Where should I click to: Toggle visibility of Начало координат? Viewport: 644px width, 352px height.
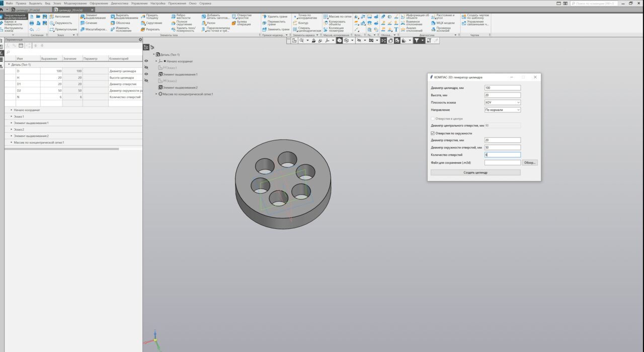pyautogui.click(x=146, y=61)
